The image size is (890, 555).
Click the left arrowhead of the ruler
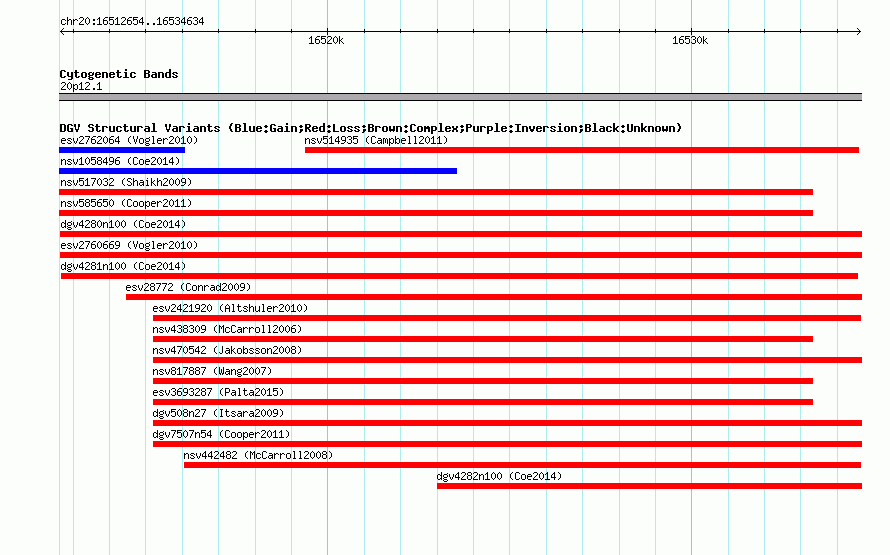[62, 32]
